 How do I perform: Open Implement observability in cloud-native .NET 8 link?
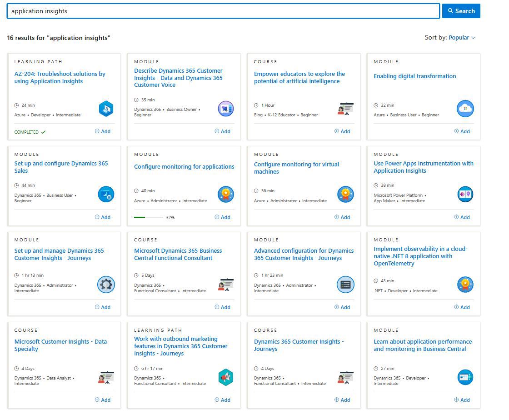(x=421, y=256)
